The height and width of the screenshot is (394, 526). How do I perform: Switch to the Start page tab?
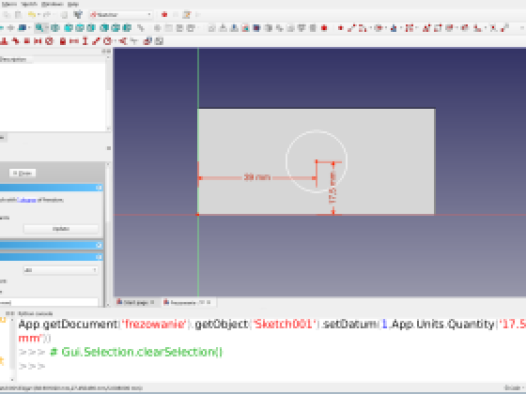136,302
